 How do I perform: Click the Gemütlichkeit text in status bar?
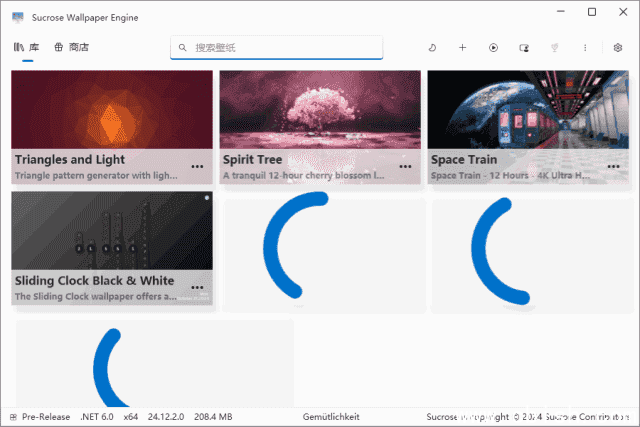[330, 417]
